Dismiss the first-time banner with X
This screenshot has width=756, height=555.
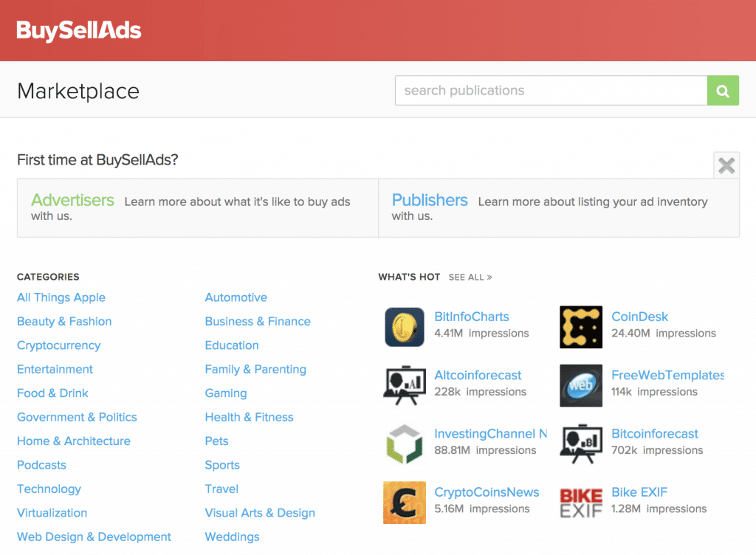726,165
